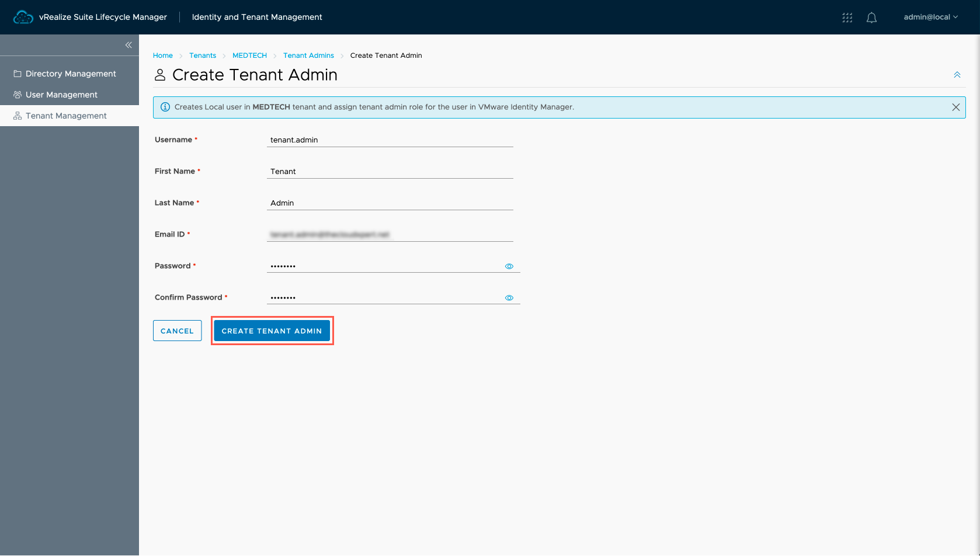Image resolution: width=980 pixels, height=556 pixels.
Task: Cancel tenant admin creation
Action: (x=177, y=331)
